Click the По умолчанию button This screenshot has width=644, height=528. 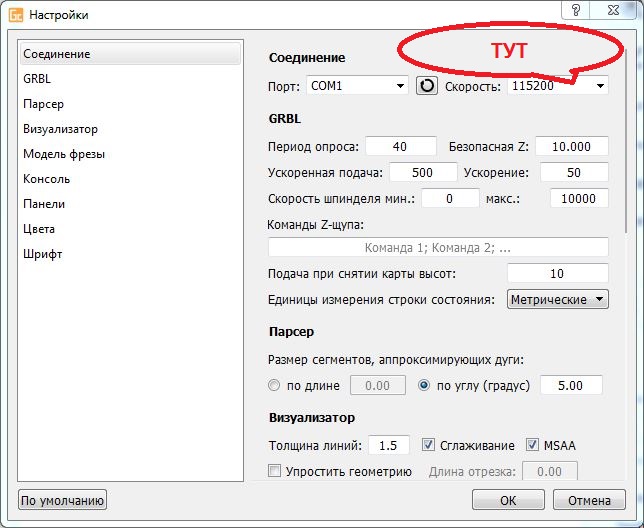[x=62, y=500]
